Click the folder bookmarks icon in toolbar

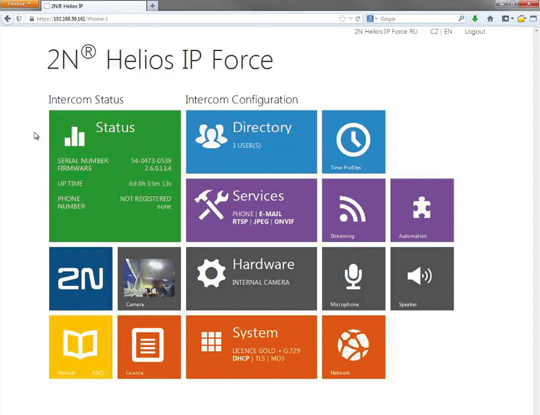point(521,19)
